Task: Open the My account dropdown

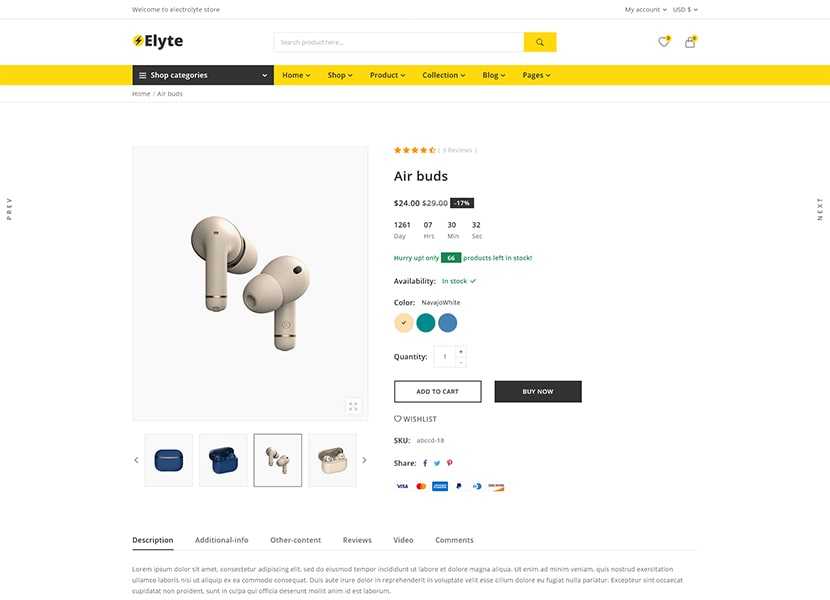Action: (645, 10)
